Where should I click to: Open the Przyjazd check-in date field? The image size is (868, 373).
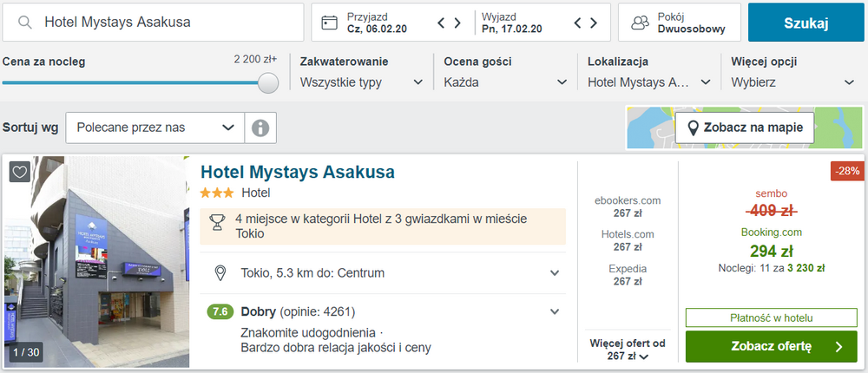[378, 23]
